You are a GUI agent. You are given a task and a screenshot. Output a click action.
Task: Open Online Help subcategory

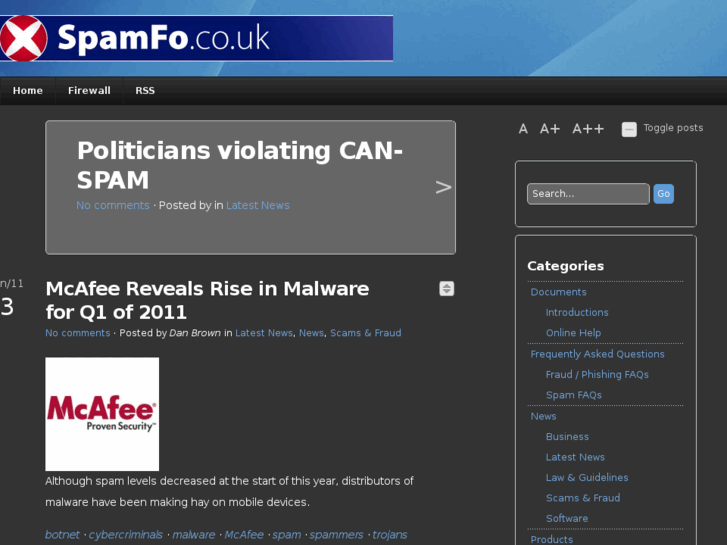573,333
